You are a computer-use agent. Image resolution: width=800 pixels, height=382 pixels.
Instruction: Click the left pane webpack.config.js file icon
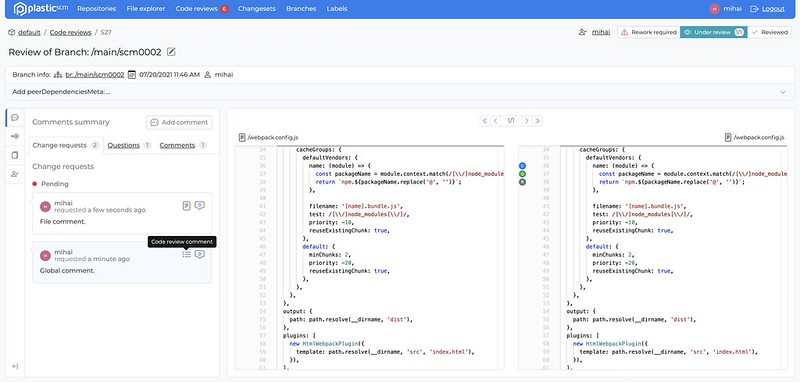coord(242,137)
